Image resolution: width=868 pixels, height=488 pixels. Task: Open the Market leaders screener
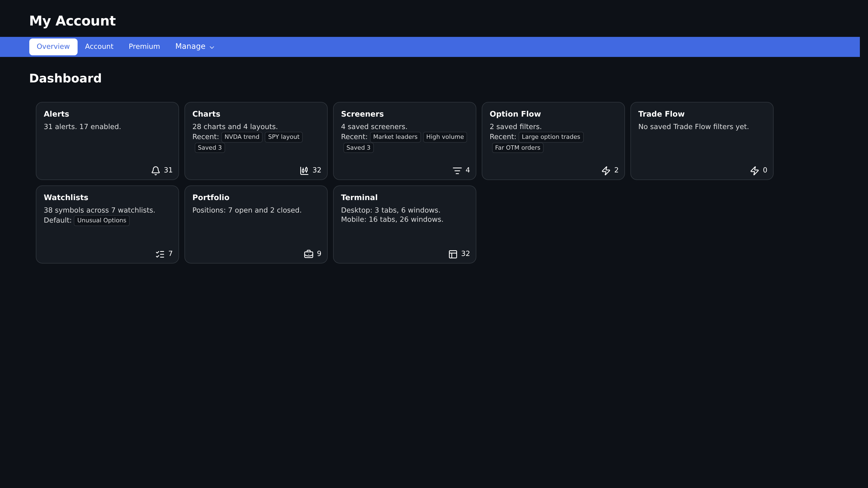(x=395, y=137)
